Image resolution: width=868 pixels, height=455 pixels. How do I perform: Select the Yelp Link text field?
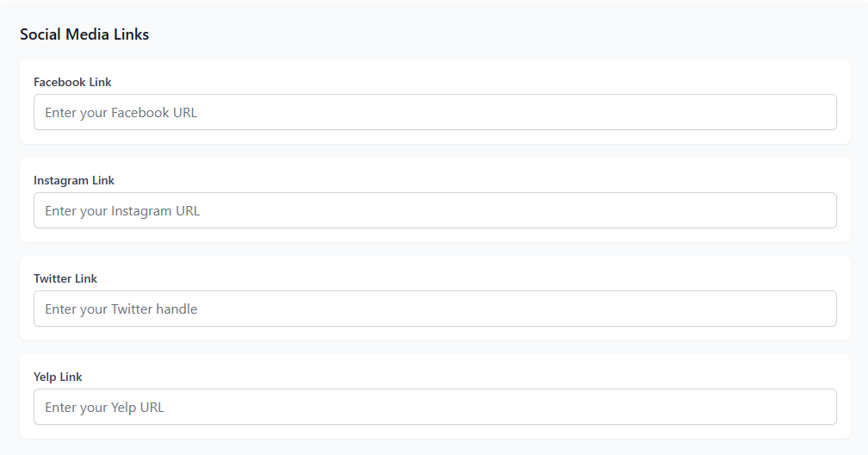click(435, 407)
